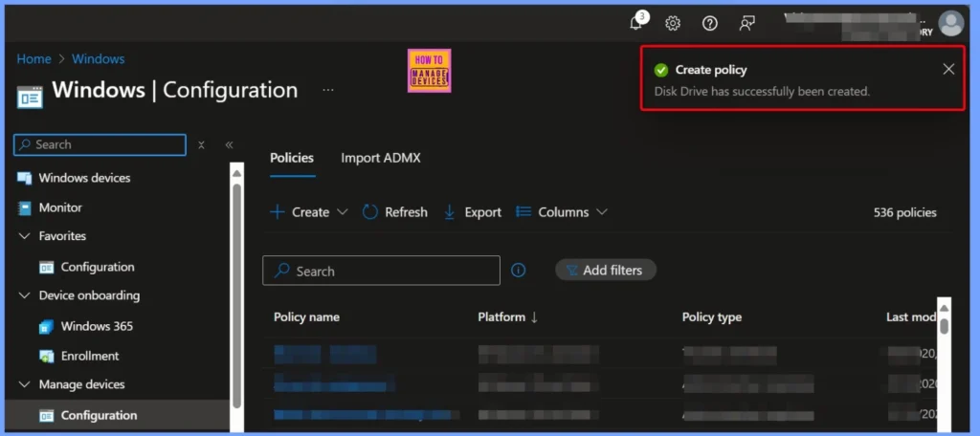Viewport: 980px width, 436px height.
Task: Open the notifications bell icon
Action: click(x=636, y=23)
